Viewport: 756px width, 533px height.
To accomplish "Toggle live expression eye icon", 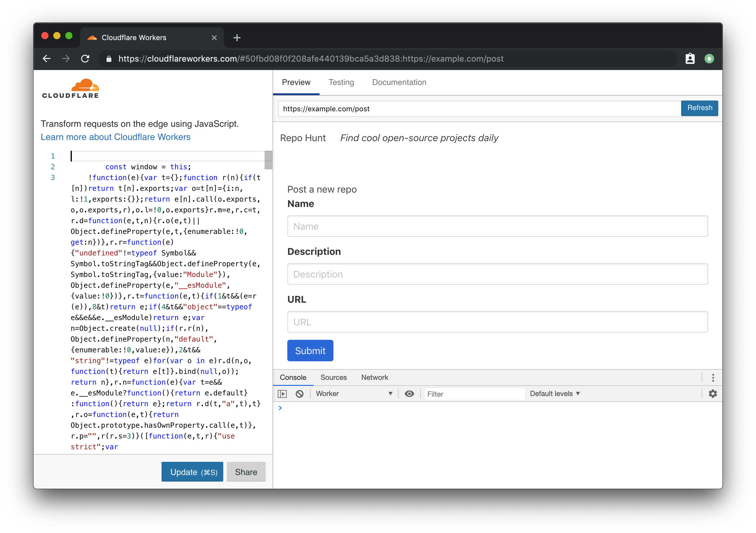I will tap(409, 394).
